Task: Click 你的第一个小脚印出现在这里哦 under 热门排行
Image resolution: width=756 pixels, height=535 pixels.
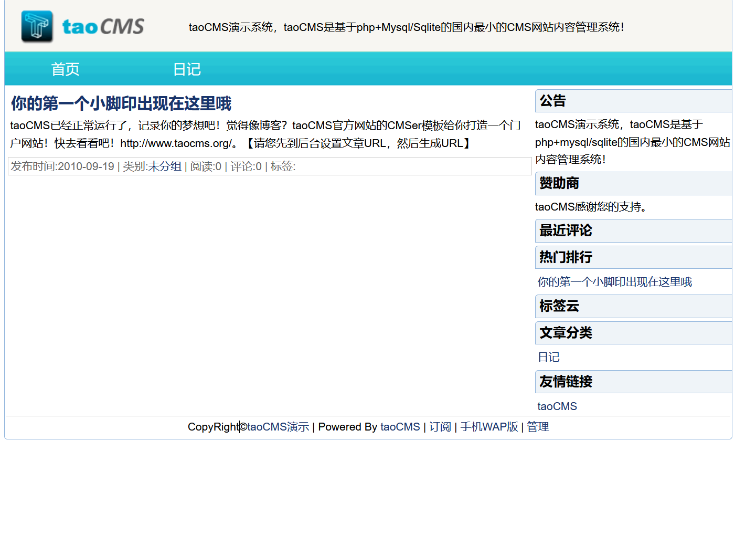Action: [x=614, y=281]
